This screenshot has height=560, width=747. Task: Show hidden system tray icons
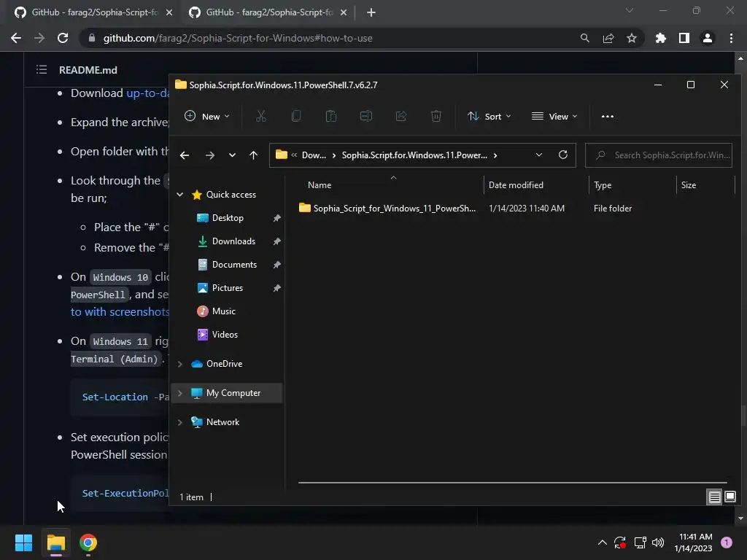tap(602, 542)
